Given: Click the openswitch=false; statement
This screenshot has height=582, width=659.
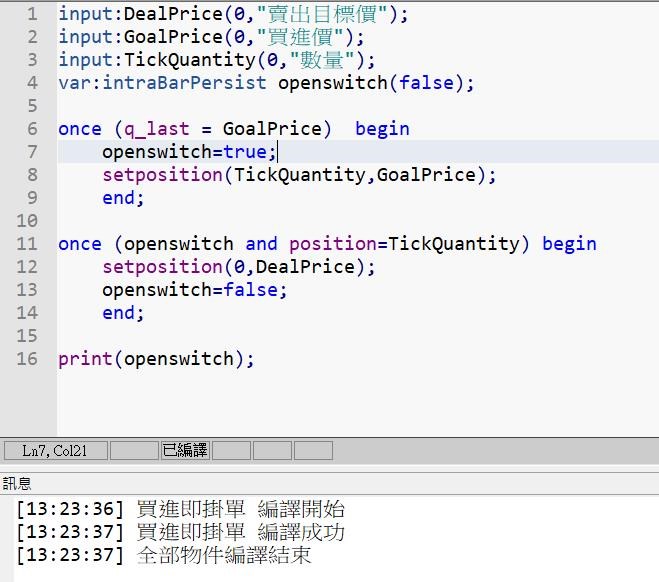Looking at the screenshot, I should pyautogui.click(x=194, y=290).
